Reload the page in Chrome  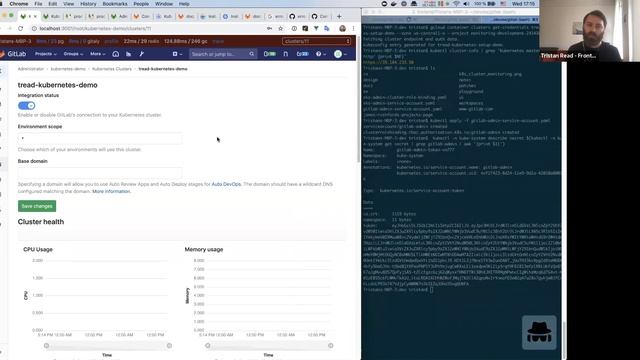point(20,29)
